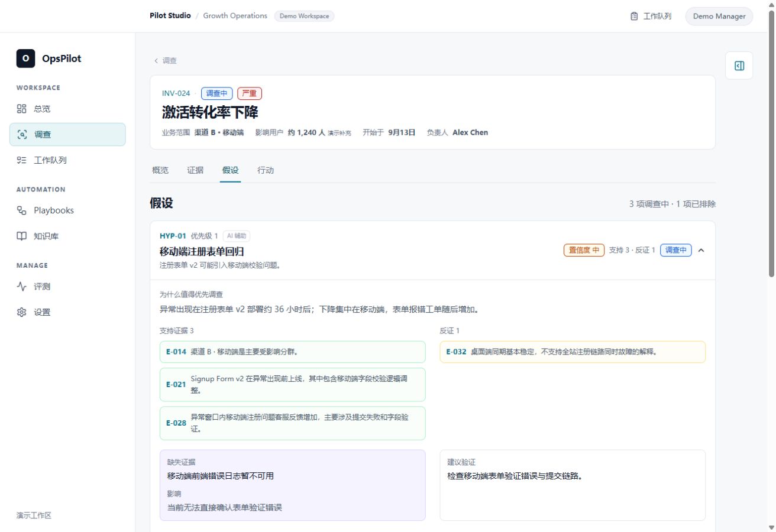Collapse the HYP-01 hypothesis card chevron
The width and height of the screenshot is (776, 532).
[x=701, y=250]
